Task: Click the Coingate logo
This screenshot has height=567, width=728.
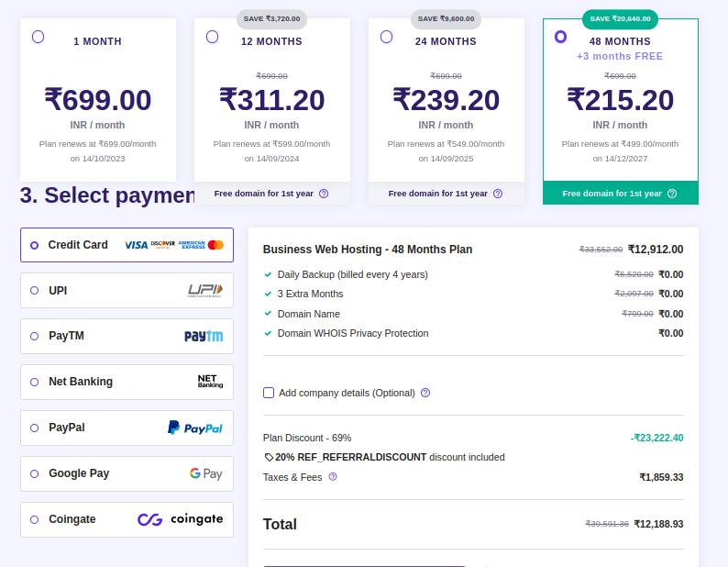Action: (180, 519)
